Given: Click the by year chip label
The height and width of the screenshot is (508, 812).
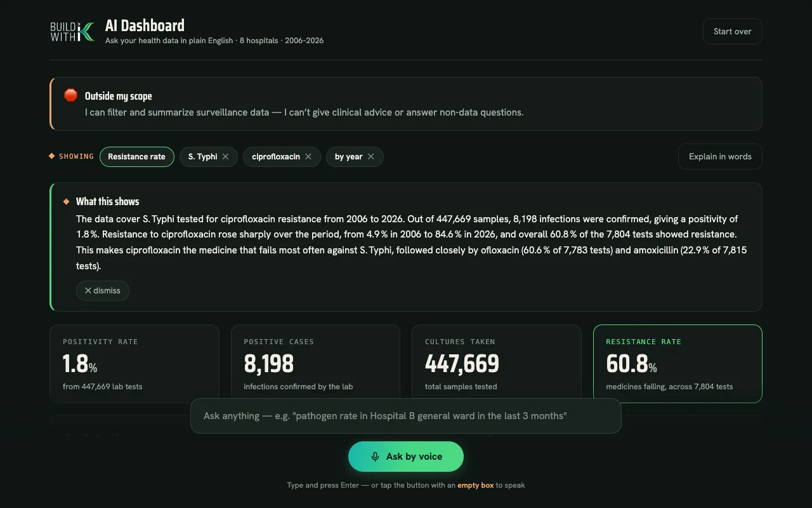Looking at the screenshot, I should 348,157.
